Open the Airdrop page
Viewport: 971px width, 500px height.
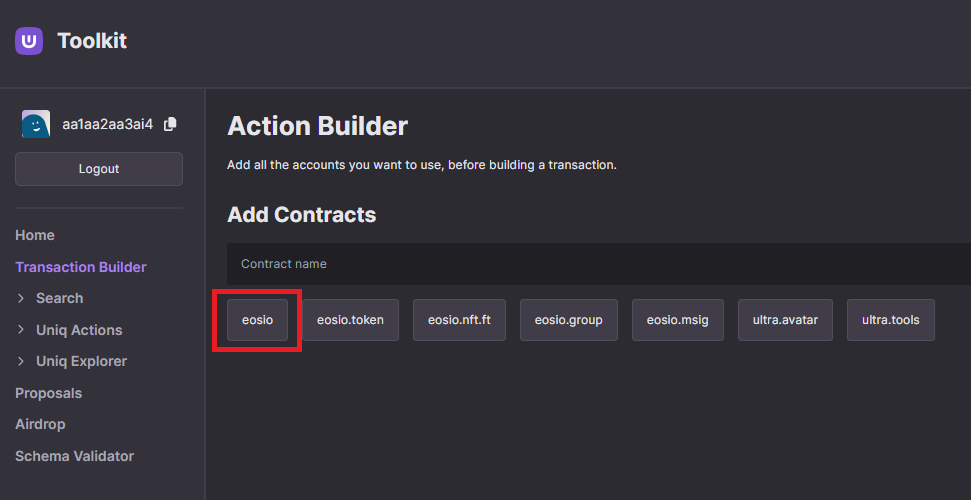[40, 424]
